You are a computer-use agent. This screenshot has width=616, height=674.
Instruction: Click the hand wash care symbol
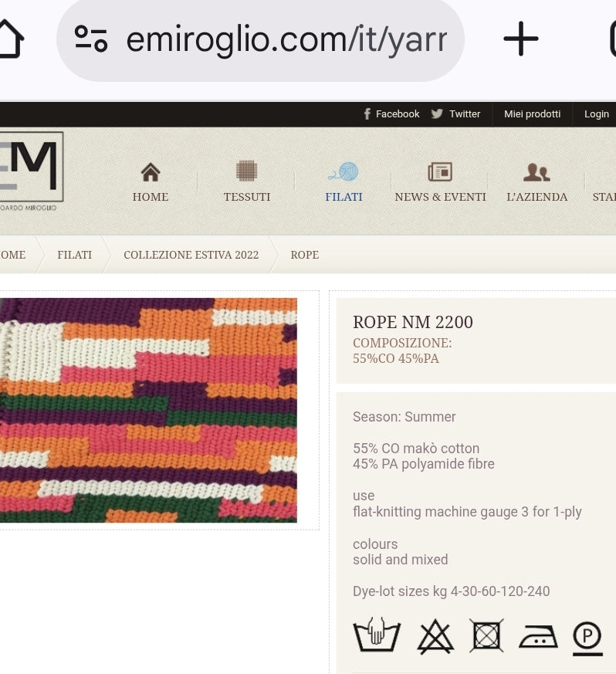[377, 636]
